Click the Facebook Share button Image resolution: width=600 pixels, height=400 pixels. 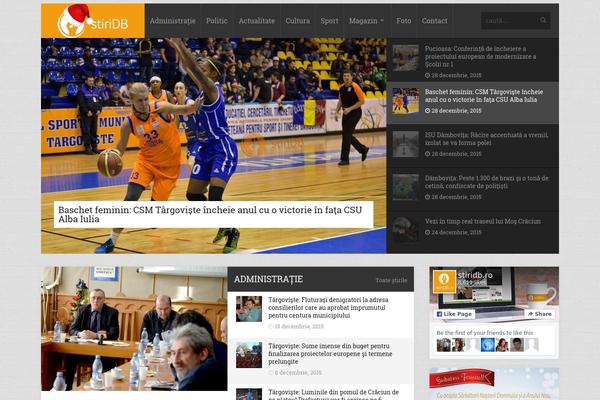tap(540, 314)
